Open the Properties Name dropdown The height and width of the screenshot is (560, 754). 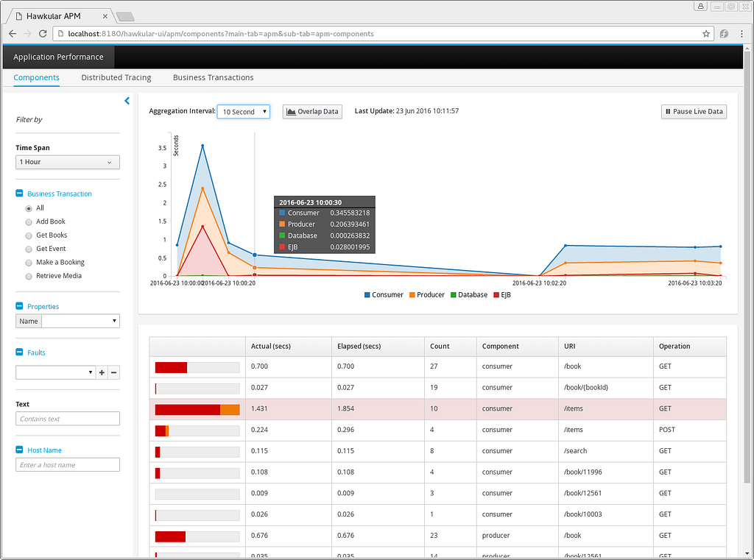[80, 321]
